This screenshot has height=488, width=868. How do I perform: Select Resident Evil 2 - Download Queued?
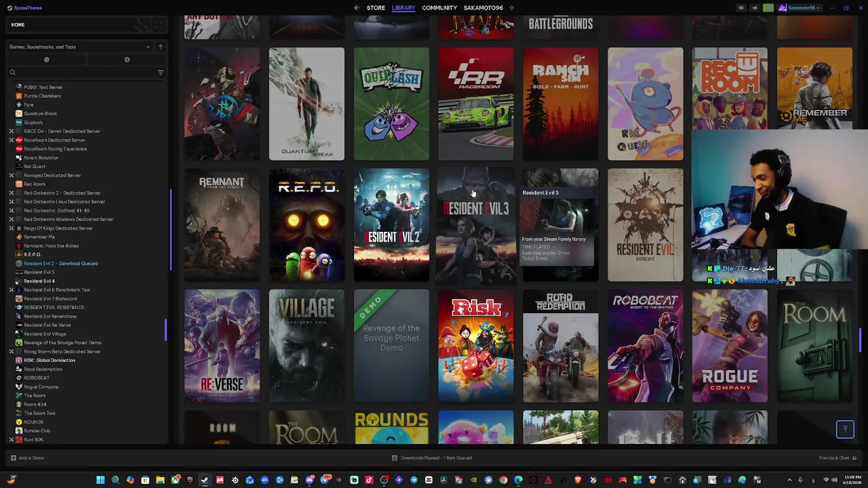60,263
